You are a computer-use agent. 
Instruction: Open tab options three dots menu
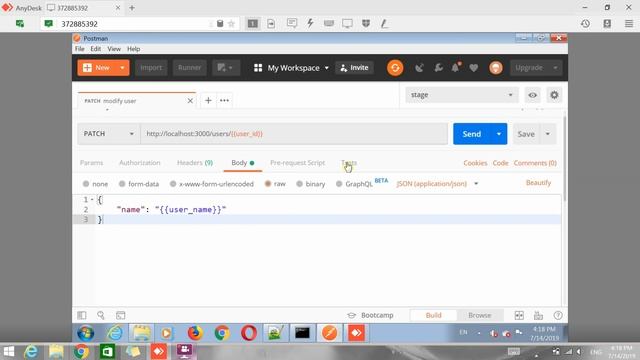224,100
